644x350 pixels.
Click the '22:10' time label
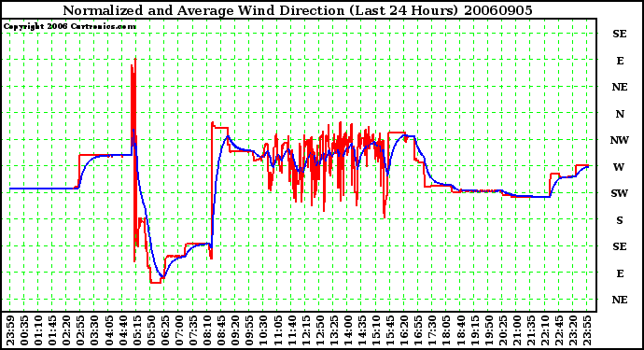[x=545, y=330]
